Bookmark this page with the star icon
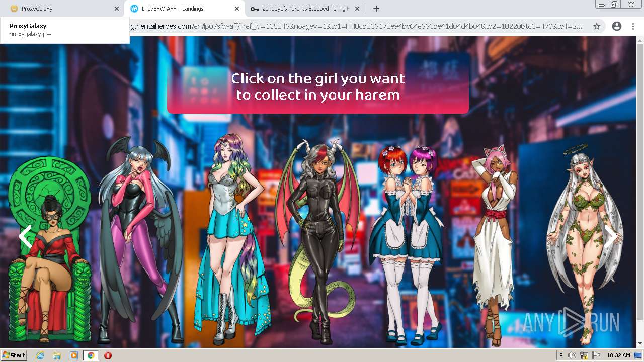 (x=597, y=26)
